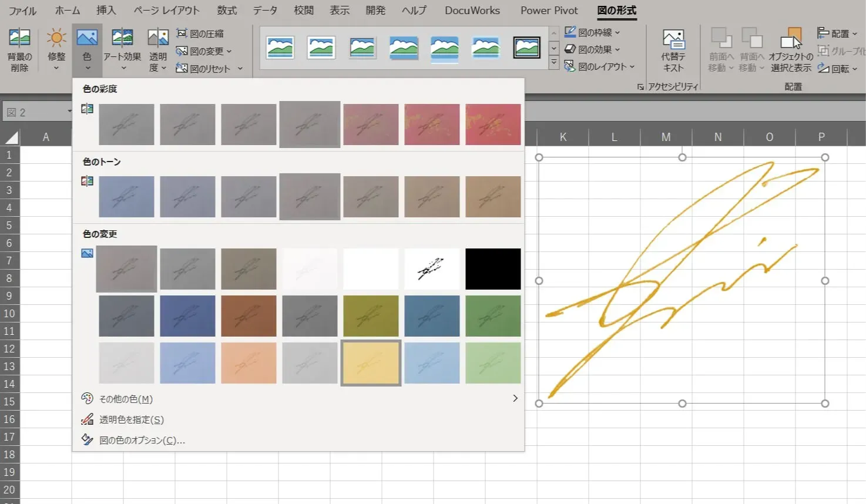Viewport: 866px width, 504px height.
Task: Click the color saturation section icon
Action: 87,109
